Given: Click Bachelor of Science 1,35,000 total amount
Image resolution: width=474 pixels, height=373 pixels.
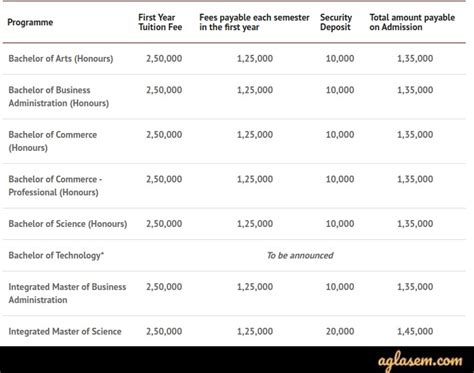Looking at the screenshot, I should [415, 224].
